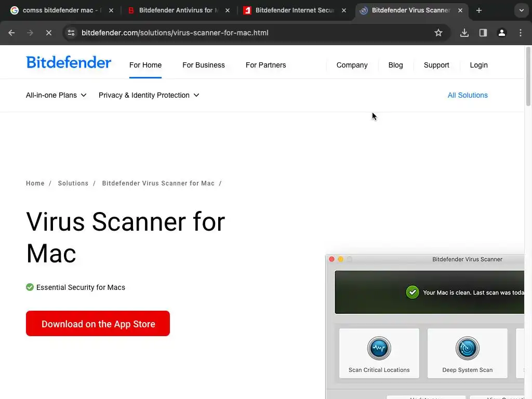Close the Bitdefender Antivirus for Mac tab
This screenshot has height=399, width=532.
click(x=228, y=10)
